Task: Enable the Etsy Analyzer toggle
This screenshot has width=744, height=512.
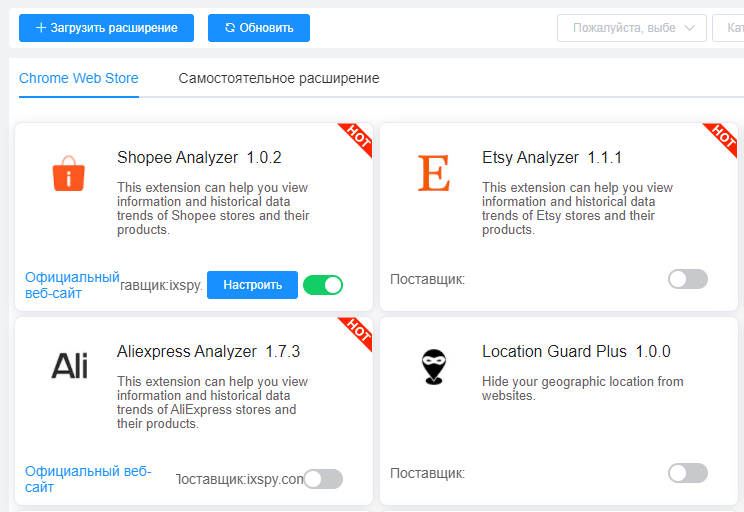Action: click(x=688, y=279)
